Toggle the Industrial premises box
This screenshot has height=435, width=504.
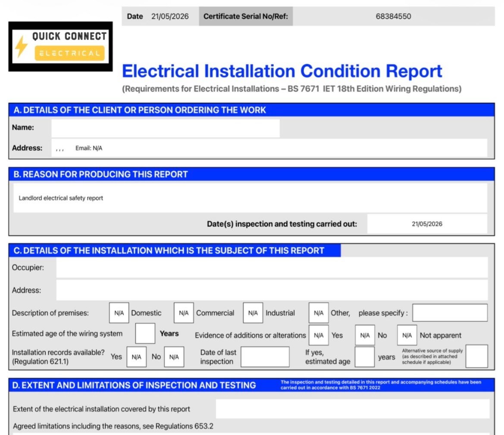(253, 313)
